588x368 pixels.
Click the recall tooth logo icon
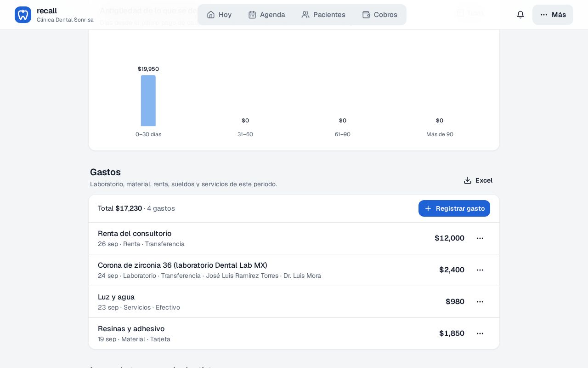point(23,15)
